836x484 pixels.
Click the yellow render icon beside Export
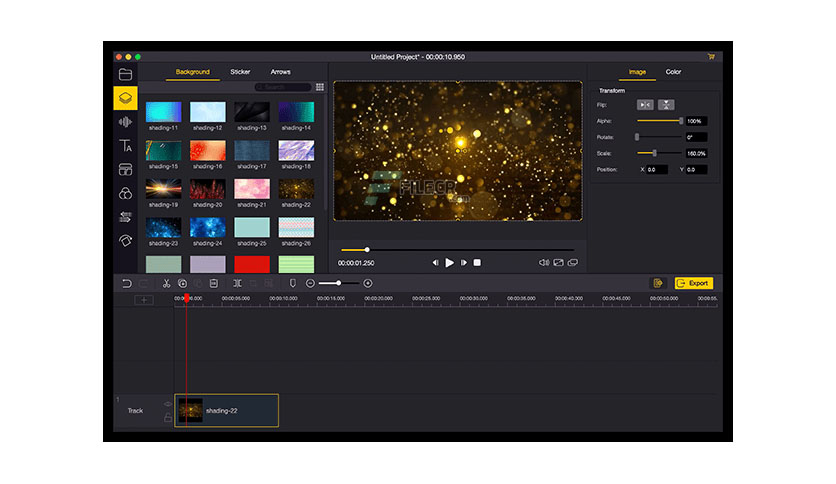658,284
